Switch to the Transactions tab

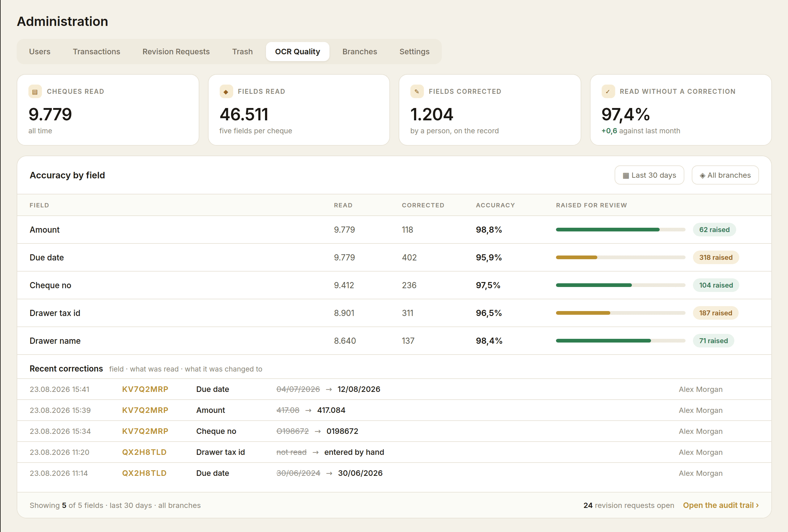[x=96, y=52]
